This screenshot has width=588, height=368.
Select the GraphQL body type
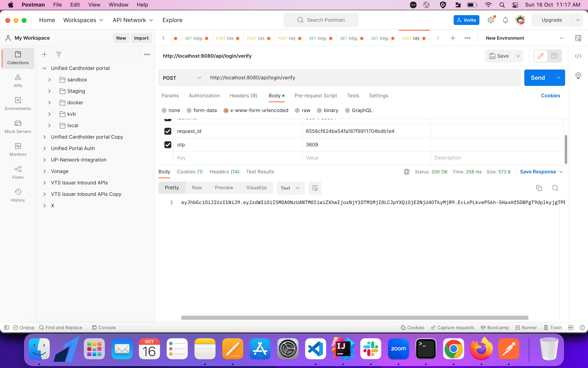click(359, 110)
